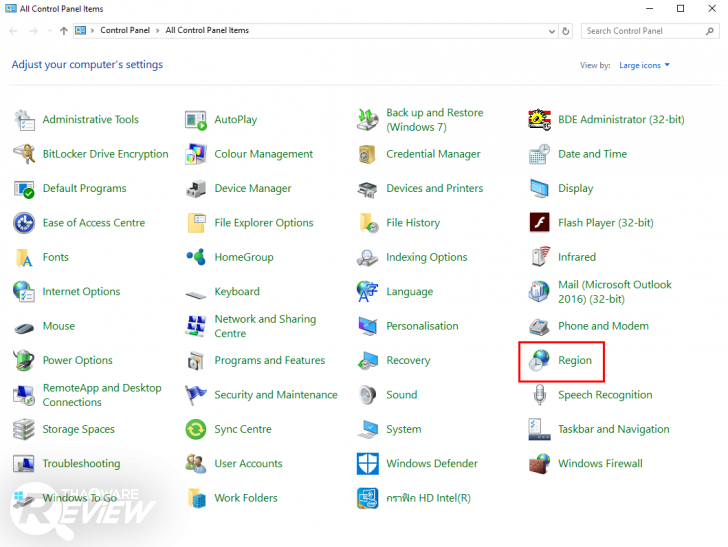Open the Windows Defender shield icon
Viewport: 728px width, 547px height.
pyautogui.click(x=368, y=463)
